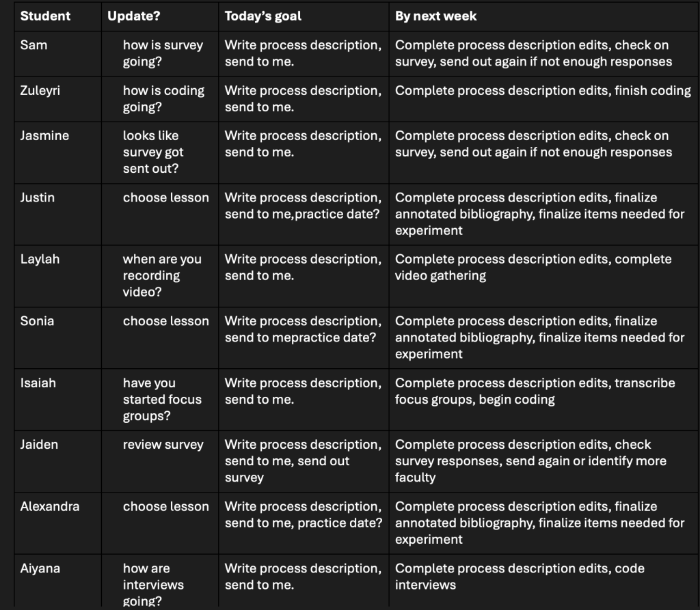Click "looks like survey got sent out?" text
Image resolution: width=700 pixels, height=610 pixels.
coord(153,152)
